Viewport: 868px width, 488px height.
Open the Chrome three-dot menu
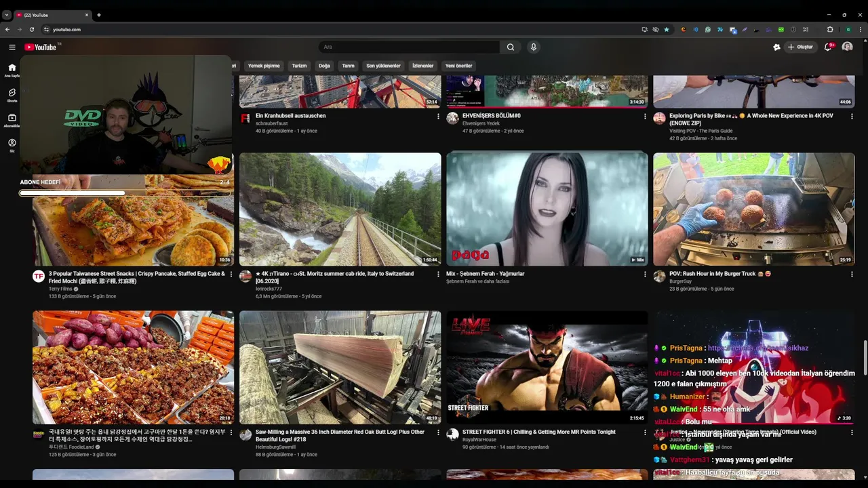tap(860, 29)
